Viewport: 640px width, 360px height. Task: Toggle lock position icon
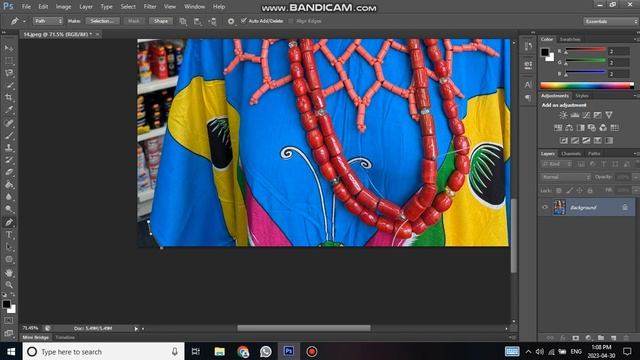(x=580, y=190)
